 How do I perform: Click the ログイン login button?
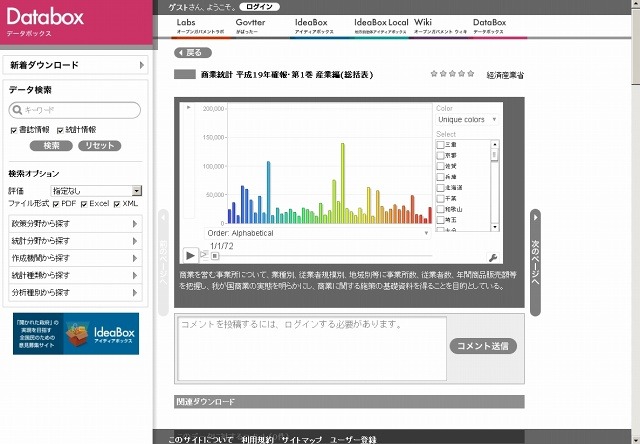coord(260,7)
